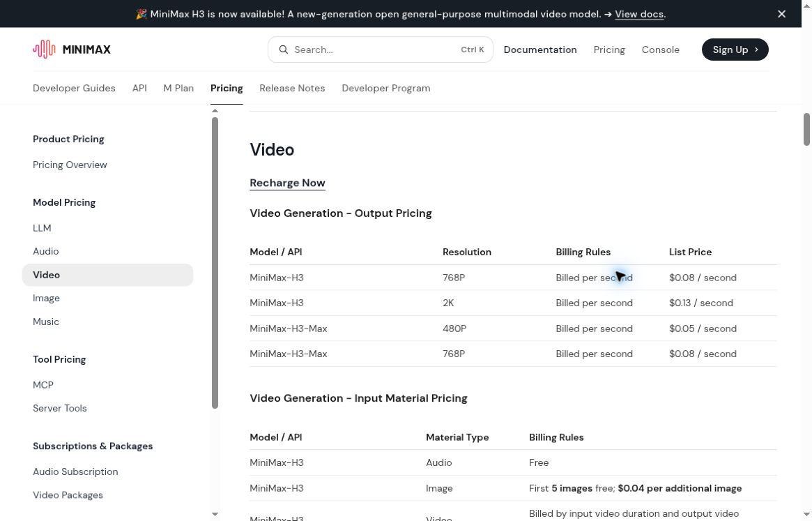Click the Material Type column header
This screenshot has width=812, height=521.
point(457,437)
